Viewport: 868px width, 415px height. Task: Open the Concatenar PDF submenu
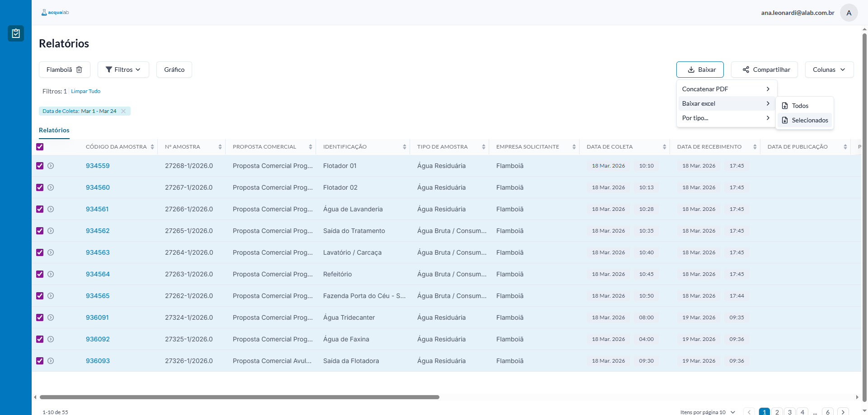click(x=726, y=89)
